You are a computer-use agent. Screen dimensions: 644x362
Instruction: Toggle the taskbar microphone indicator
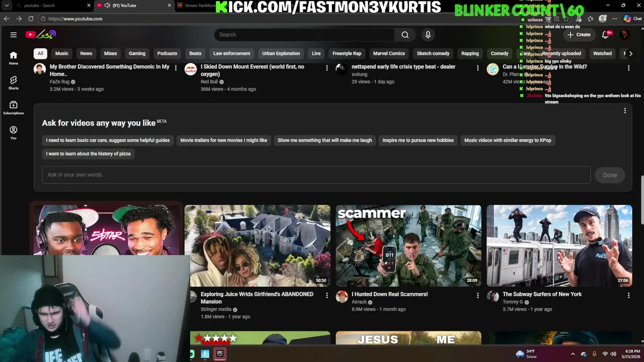click(594, 354)
